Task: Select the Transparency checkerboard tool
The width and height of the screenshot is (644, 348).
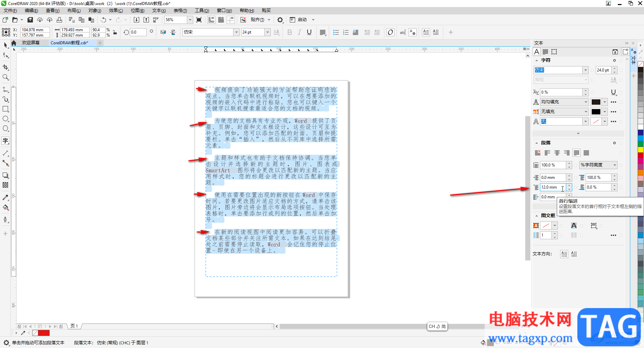Action: click(5, 185)
